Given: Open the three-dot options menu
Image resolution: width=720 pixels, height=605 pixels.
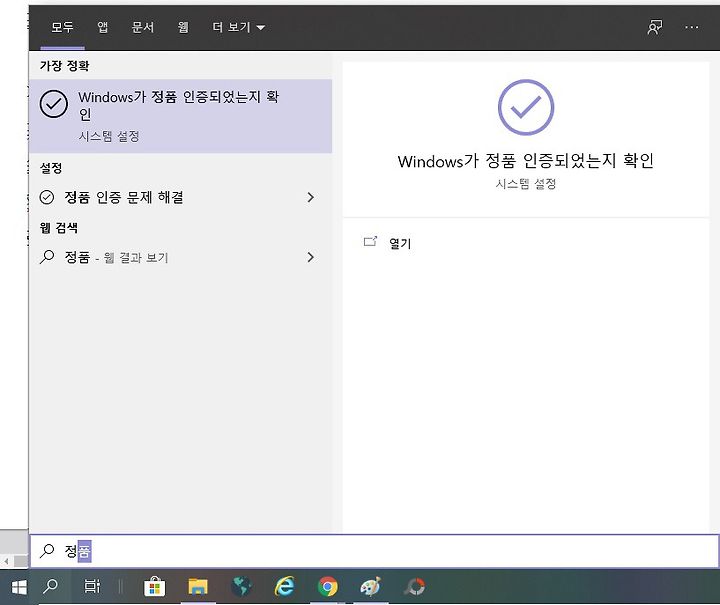Looking at the screenshot, I should click(692, 27).
